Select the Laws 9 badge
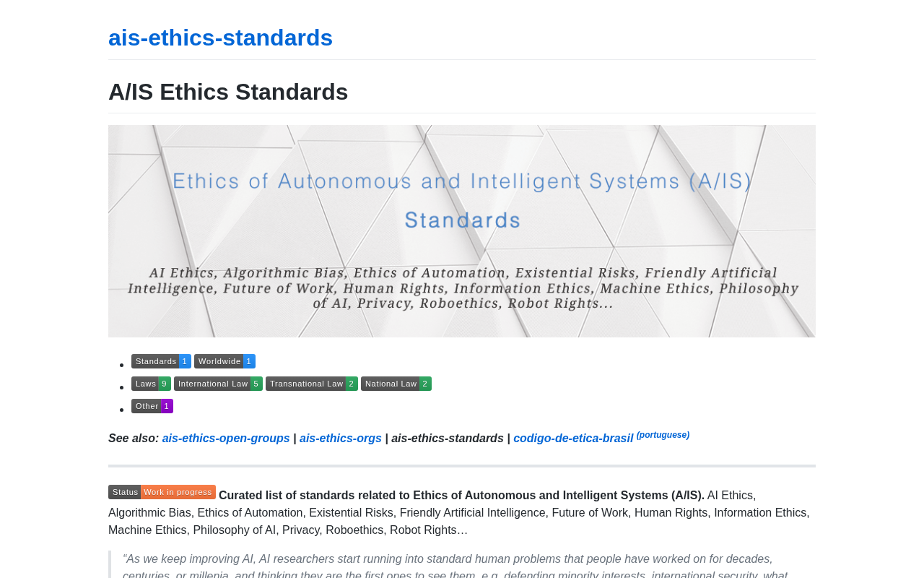 (x=151, y=384)
